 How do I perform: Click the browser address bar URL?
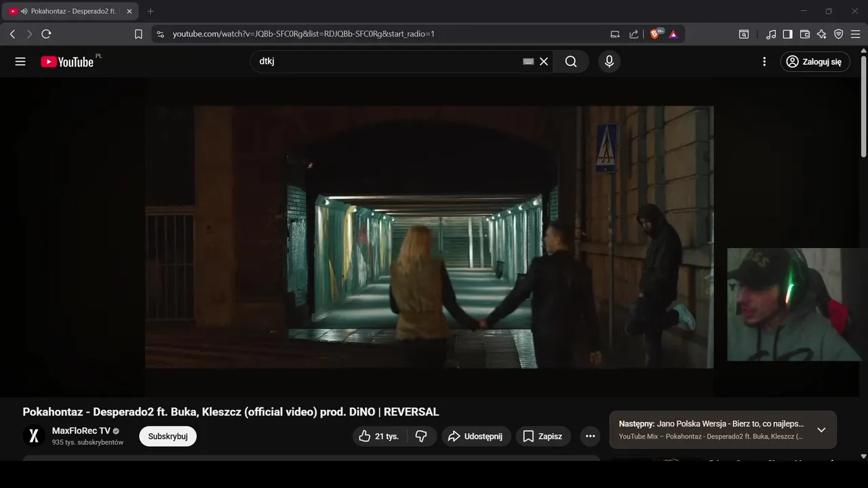[x=303, y=34]
